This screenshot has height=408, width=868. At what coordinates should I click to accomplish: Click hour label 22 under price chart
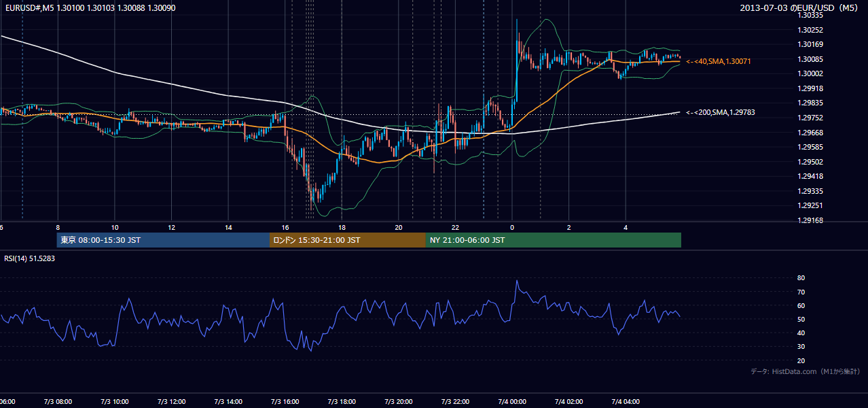click(x=456, y=228)
